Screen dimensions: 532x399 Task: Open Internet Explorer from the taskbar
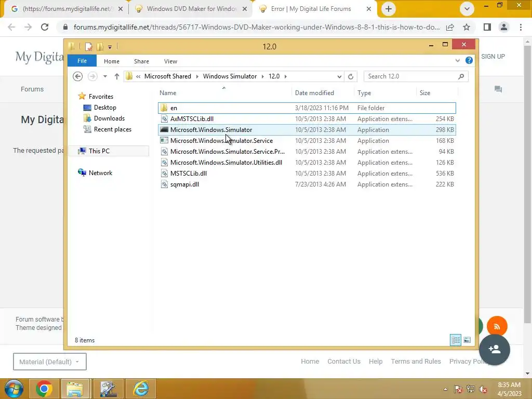[141, 389]
